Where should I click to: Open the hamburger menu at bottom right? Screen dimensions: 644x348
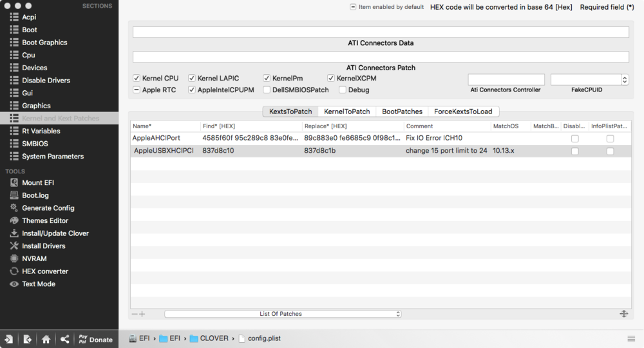pos(631,338)
